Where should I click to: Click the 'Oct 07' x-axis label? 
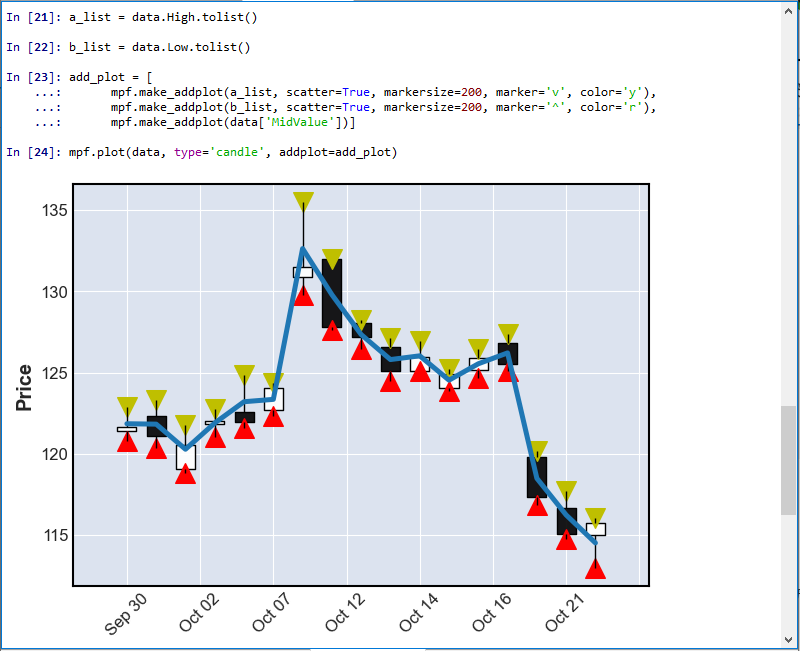pyautogui.click(x=272, y=612)
